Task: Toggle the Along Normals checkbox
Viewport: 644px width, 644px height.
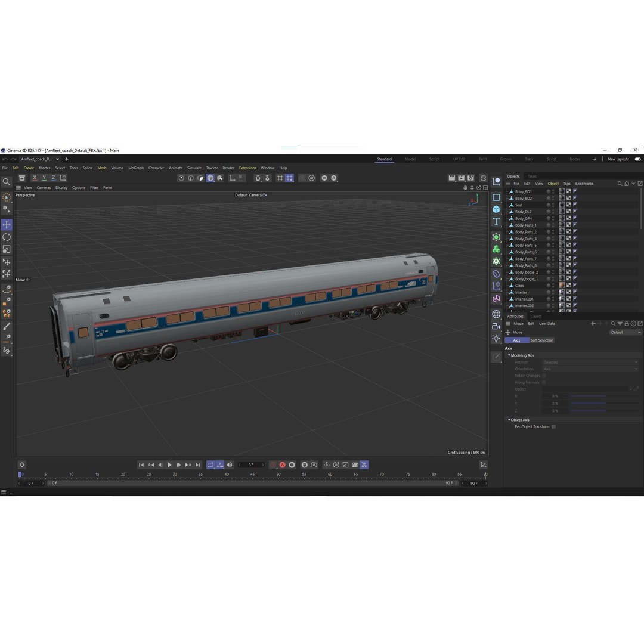Action: pyautogui.click(x=544, y=382)
